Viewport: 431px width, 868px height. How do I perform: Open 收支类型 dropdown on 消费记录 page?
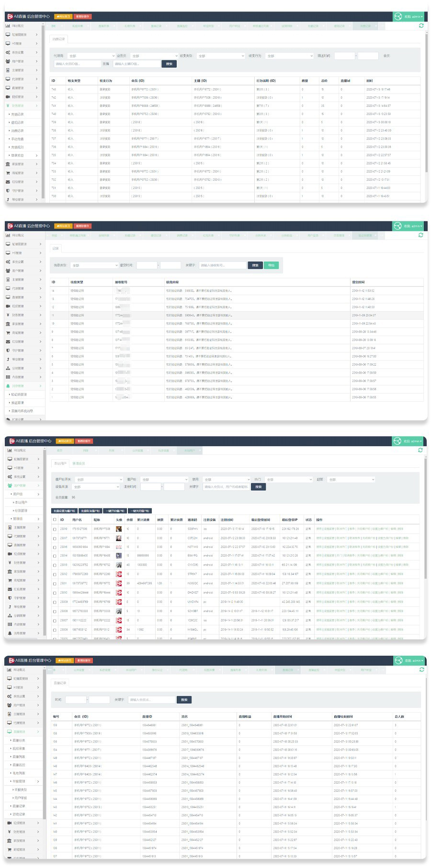pyautogui.click(x=221, y=56)
